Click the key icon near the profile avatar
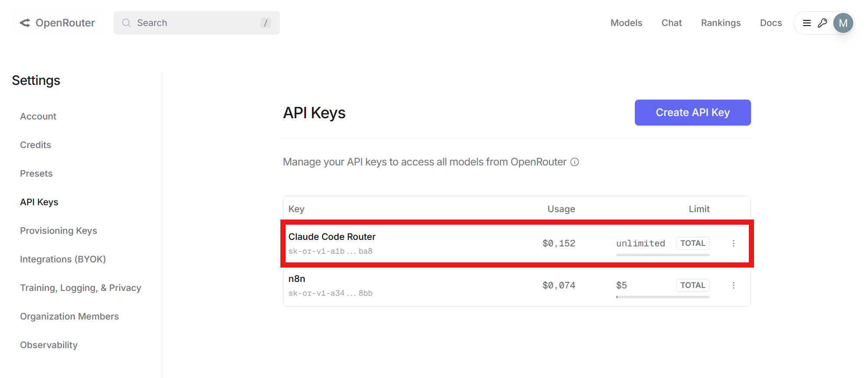The height and width of the screenshot is (378, 868). click(x=822, y=23)
